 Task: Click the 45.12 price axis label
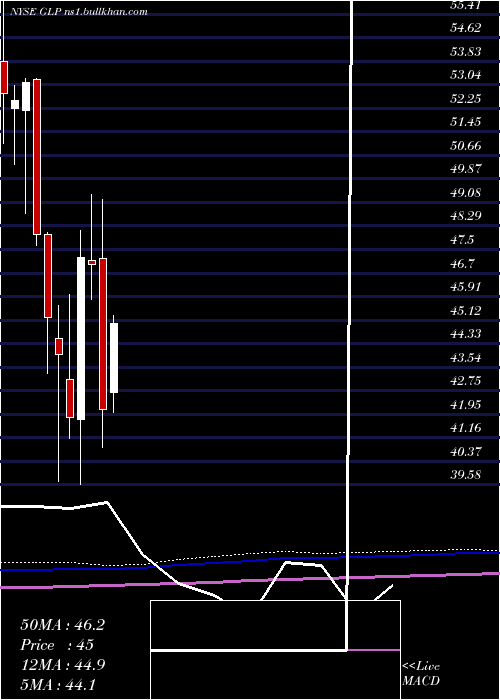[x=466, y=310]
